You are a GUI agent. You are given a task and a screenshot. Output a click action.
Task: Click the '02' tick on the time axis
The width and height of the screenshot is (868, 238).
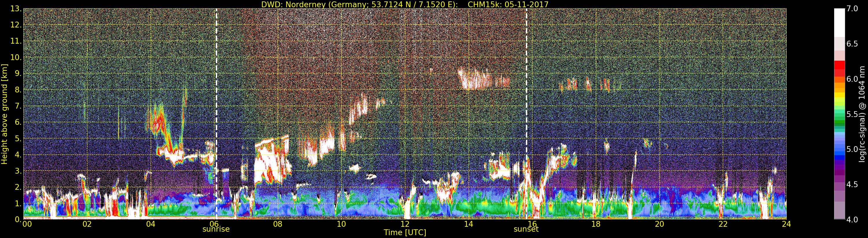pyautogui.click(x=87, y=224)
